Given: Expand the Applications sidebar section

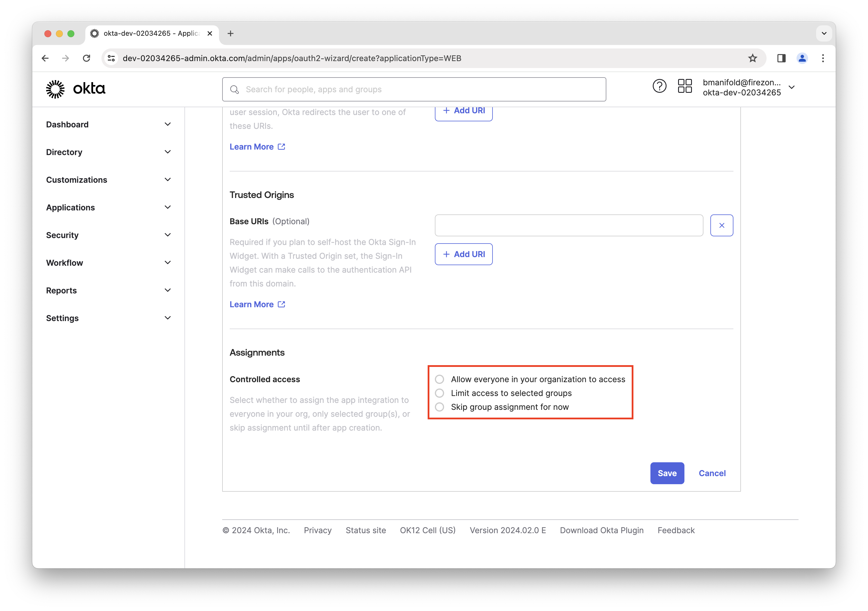Looking at the screenshot, I should point(108,208).
